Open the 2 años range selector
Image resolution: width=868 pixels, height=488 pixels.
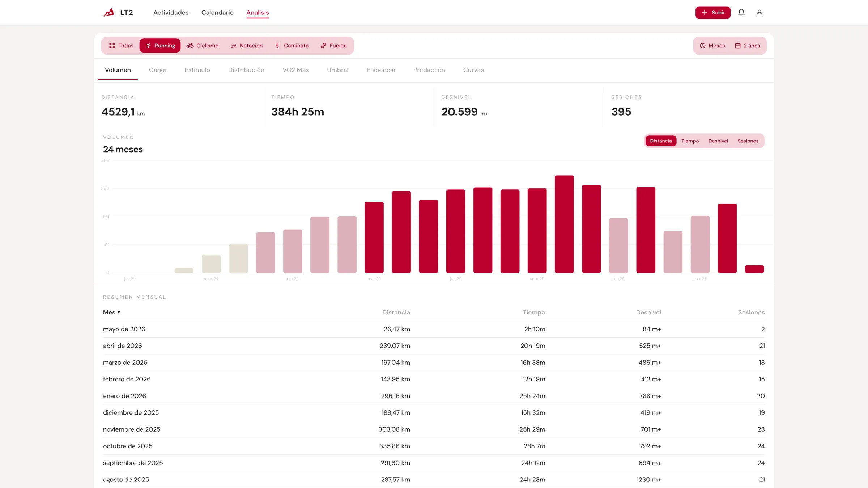click(x=748, y=46)
